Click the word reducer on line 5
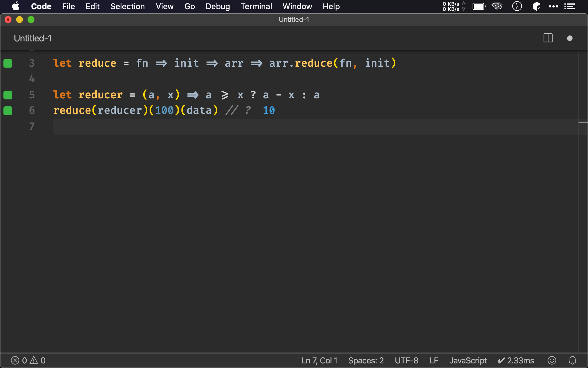This screenshot has height=368, width=588. coord(100,95)
